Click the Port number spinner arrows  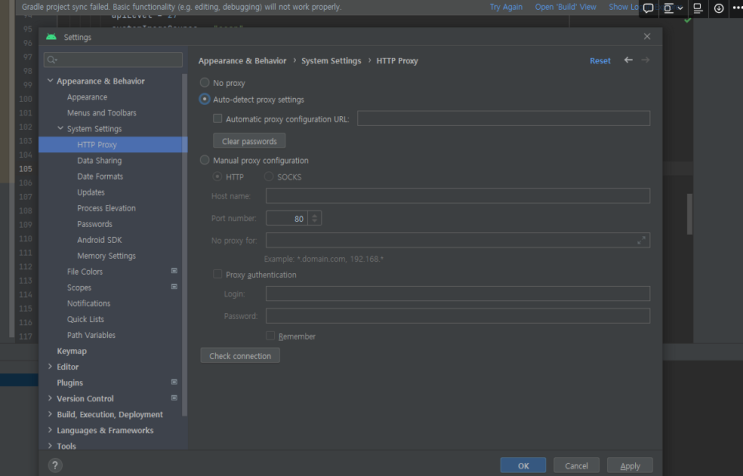[x=315, y=218]
